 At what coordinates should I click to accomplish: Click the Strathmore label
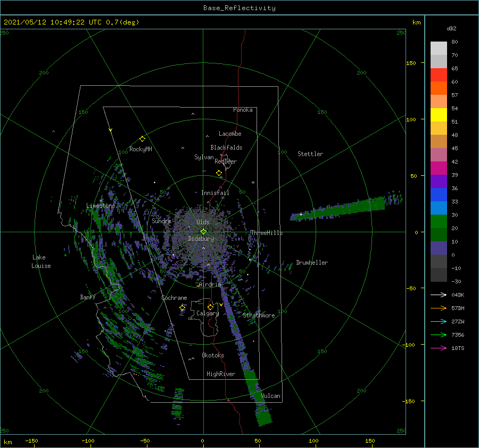pyautogui.click(x=259, y=315)
